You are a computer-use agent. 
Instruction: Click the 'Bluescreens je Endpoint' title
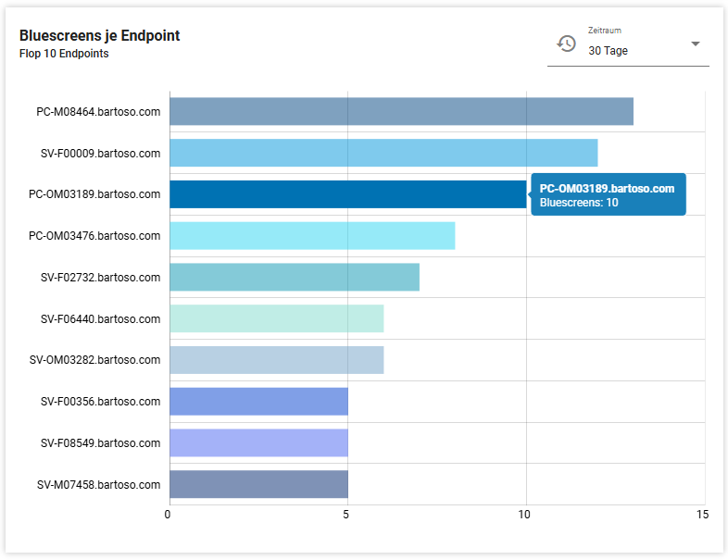coord(99,35)
